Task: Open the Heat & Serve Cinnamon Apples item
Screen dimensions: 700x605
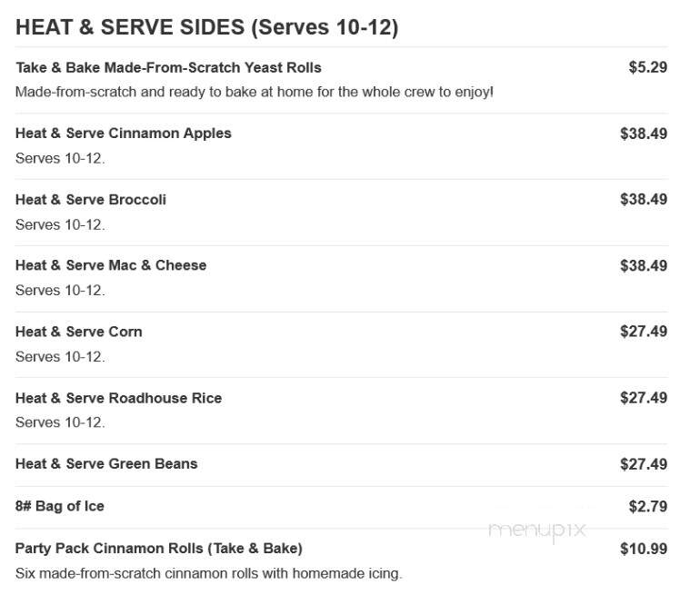Action: [x=124, y=134]
